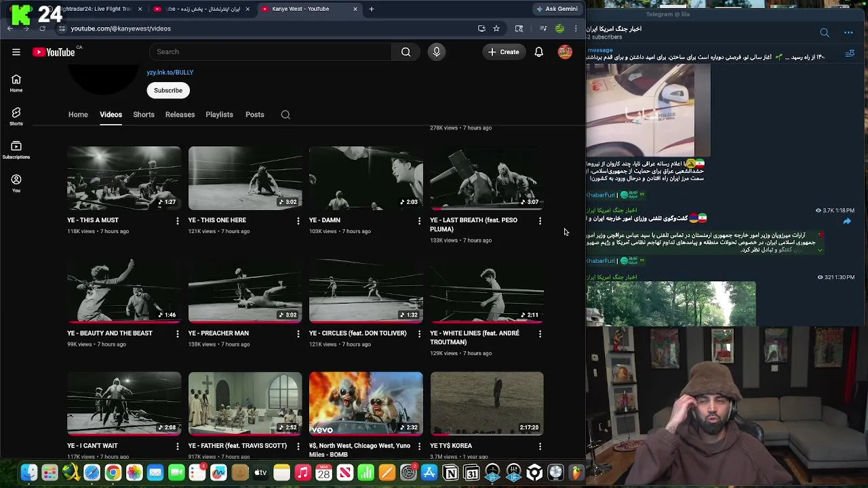Open Subscriptions in the YouTube sidebar
The height and width of the screenshot is (488, 868).
[x=16, y=150]
